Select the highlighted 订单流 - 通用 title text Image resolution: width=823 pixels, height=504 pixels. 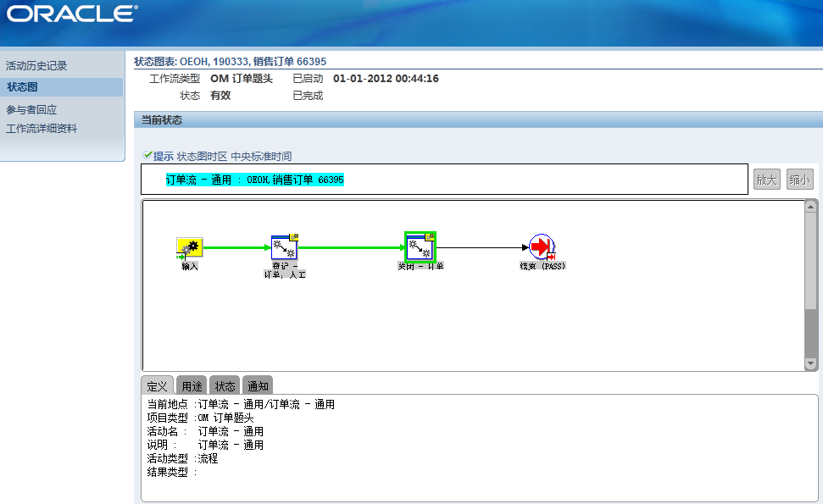pos(253,180)
